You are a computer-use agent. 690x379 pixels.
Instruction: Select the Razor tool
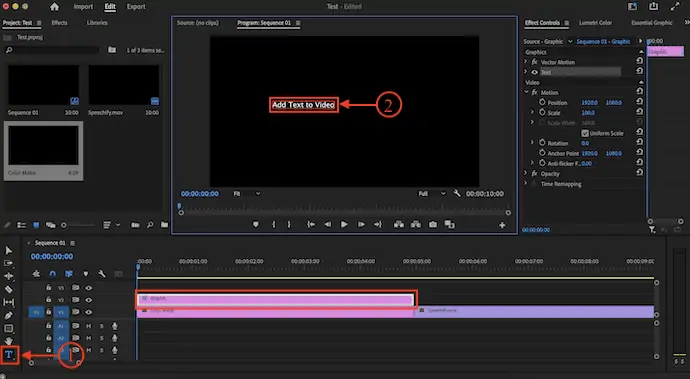[x=8, y=289]
